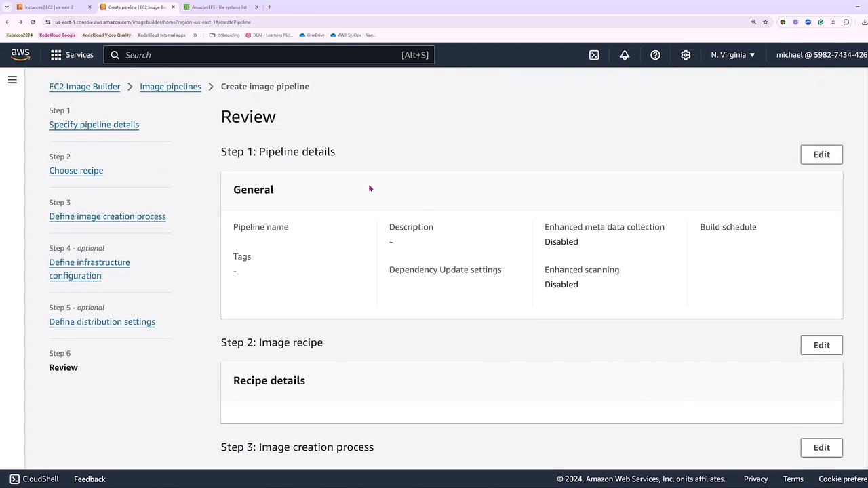Click the CloudShell icon in the footer
This screenshot has height=488, width=868.
pos(14,479)
